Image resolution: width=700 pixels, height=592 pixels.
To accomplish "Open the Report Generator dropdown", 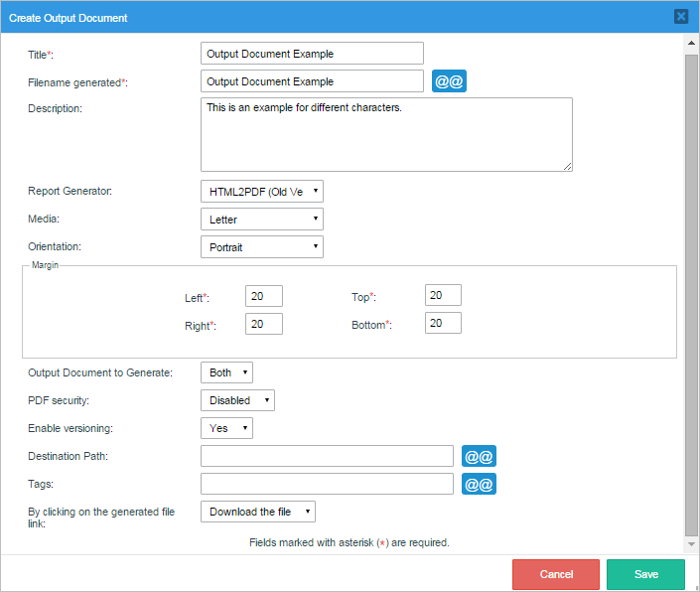I will pos(262,192).
